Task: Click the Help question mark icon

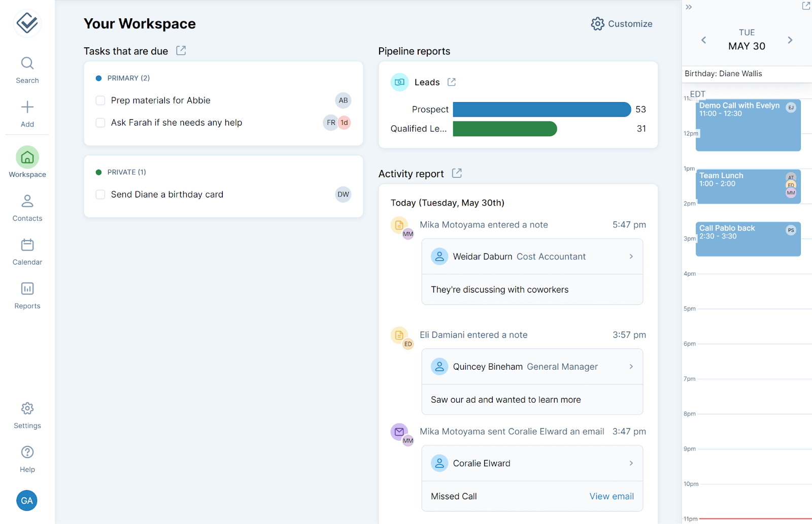Action: tap(27, 452)
